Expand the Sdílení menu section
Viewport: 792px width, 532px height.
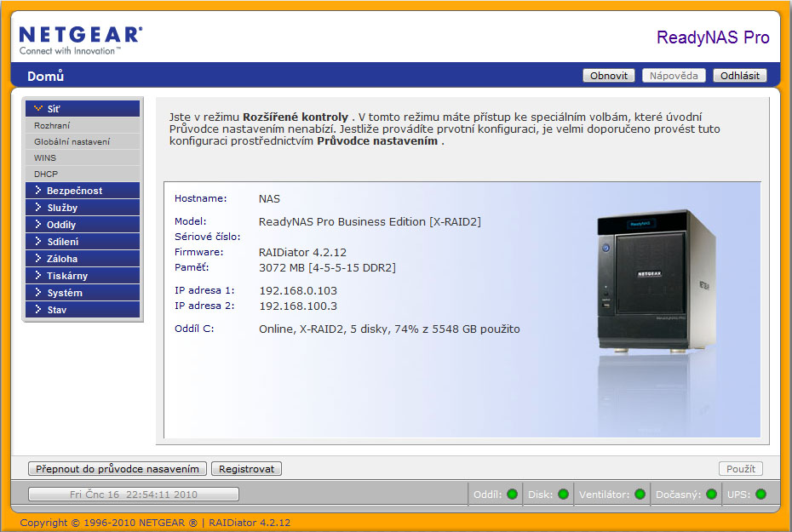[x=83, y=241]
